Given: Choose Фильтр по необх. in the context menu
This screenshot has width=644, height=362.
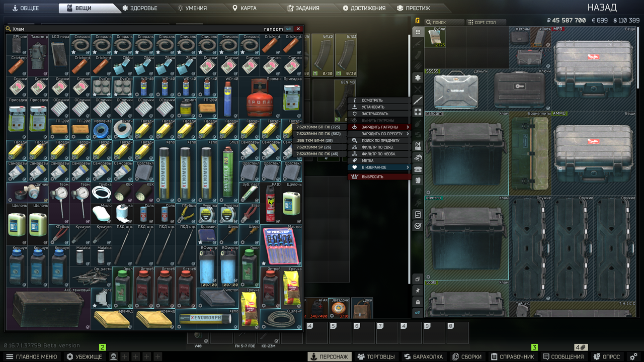Looking at the screenshot, I should [379, 154].
